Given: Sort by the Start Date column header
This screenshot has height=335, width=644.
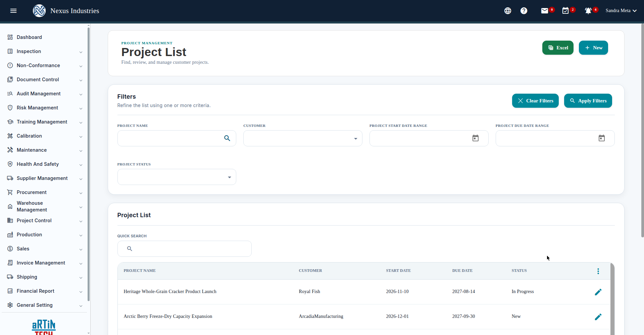Looking at the screenshot, I should click(x=398, y=271).
